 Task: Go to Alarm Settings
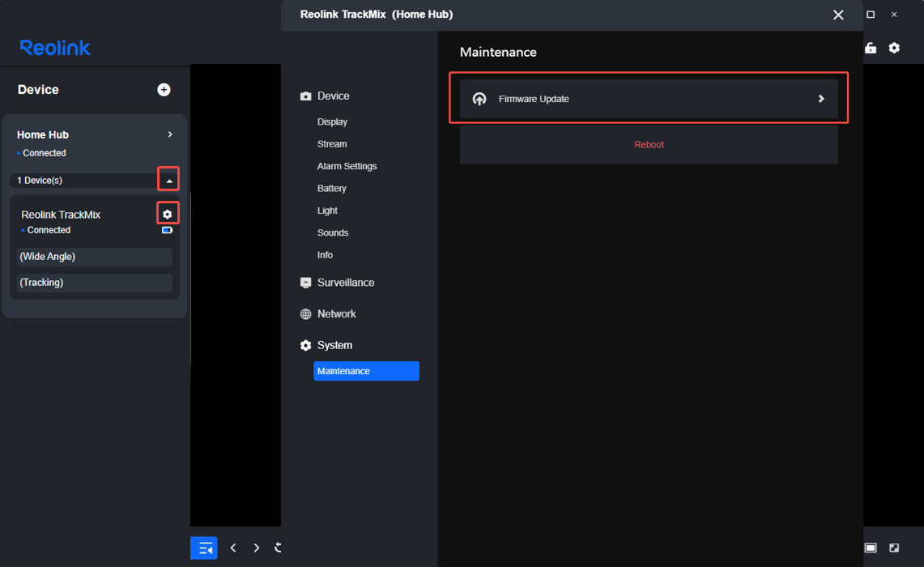point(347,166)
